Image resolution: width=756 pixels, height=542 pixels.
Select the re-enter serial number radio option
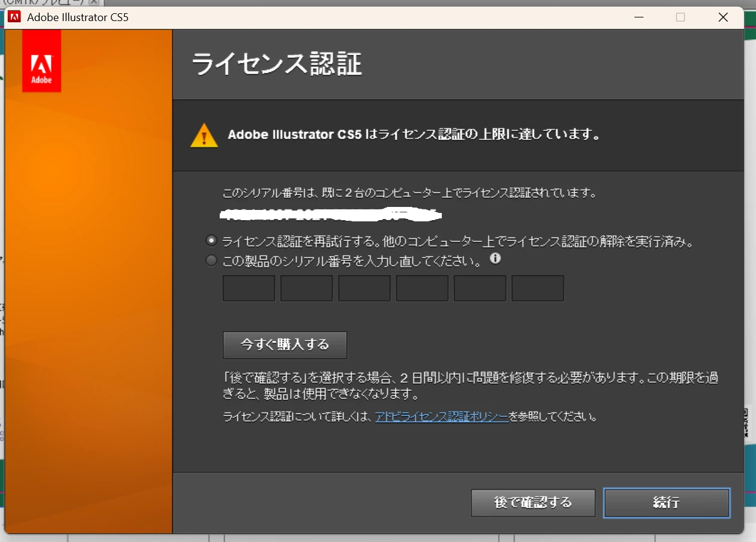point(211,260)
